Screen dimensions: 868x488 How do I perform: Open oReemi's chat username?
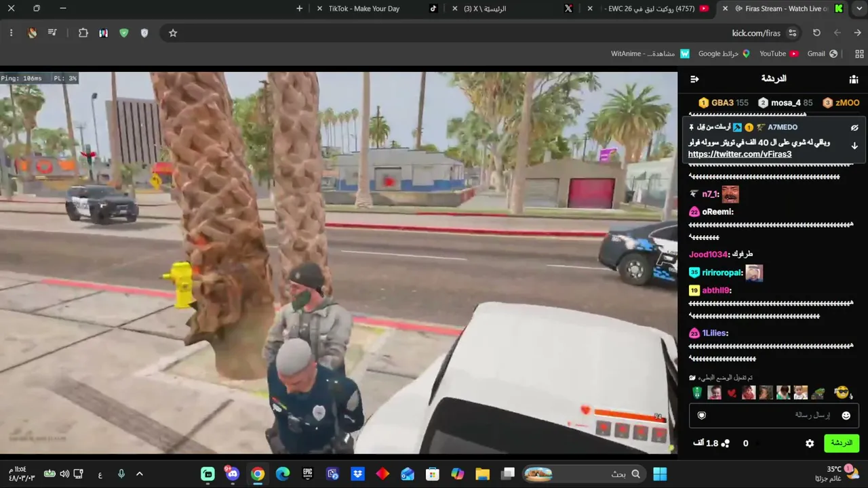click(717, 212)
